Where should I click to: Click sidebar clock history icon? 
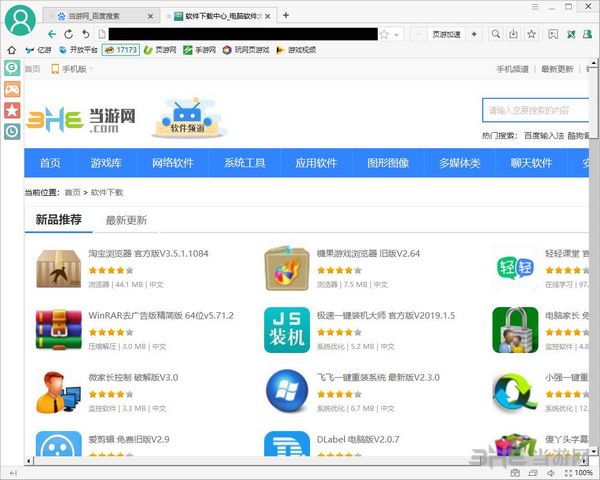(12, 131)
